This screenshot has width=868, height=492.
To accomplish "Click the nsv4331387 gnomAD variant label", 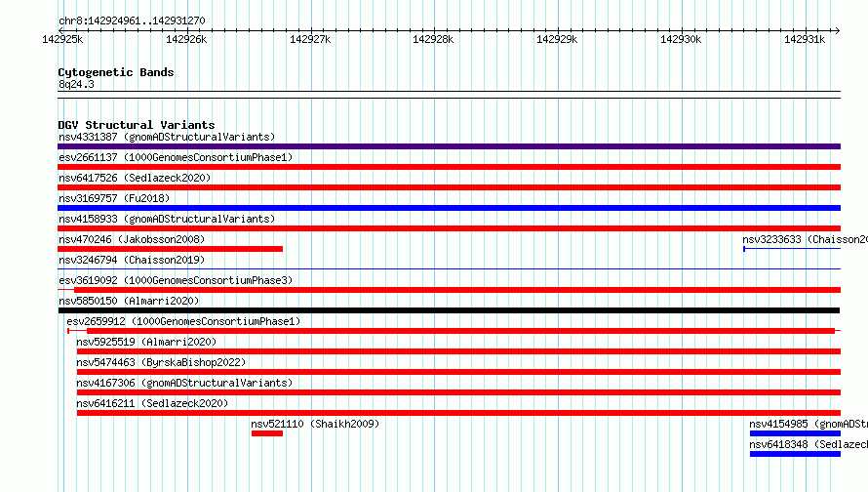I will point(167,137).
